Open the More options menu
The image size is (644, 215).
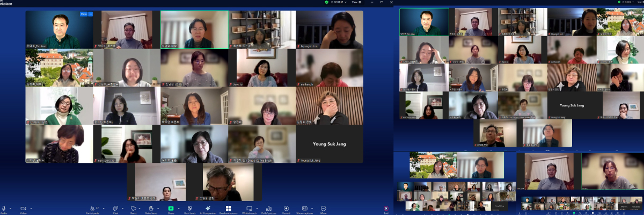tap(323, 208)
